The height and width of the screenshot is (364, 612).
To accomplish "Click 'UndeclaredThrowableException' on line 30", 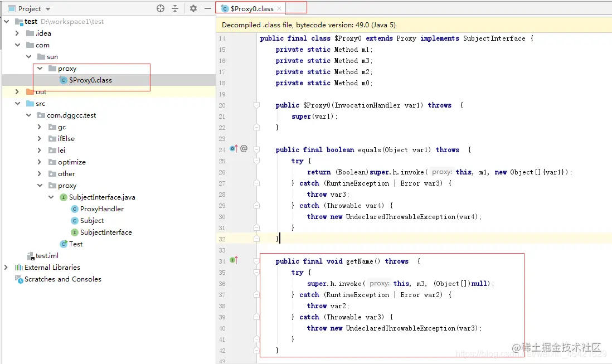I will click(400, 216).
